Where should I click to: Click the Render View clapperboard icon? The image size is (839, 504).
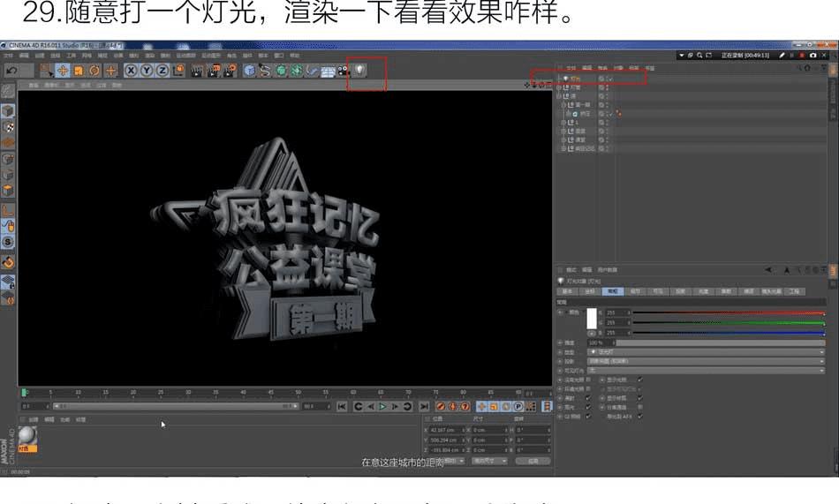pyautogui.click(x=197, y=70)
